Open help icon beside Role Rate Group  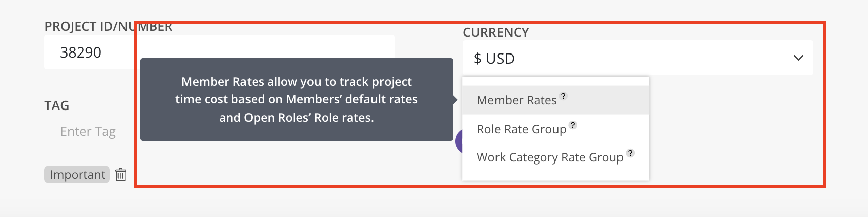pyautogui.click(x=573, y=125)
